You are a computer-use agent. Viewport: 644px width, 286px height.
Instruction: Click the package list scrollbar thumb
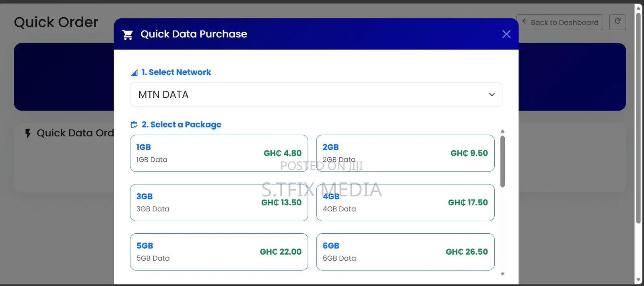coord(502,162)
